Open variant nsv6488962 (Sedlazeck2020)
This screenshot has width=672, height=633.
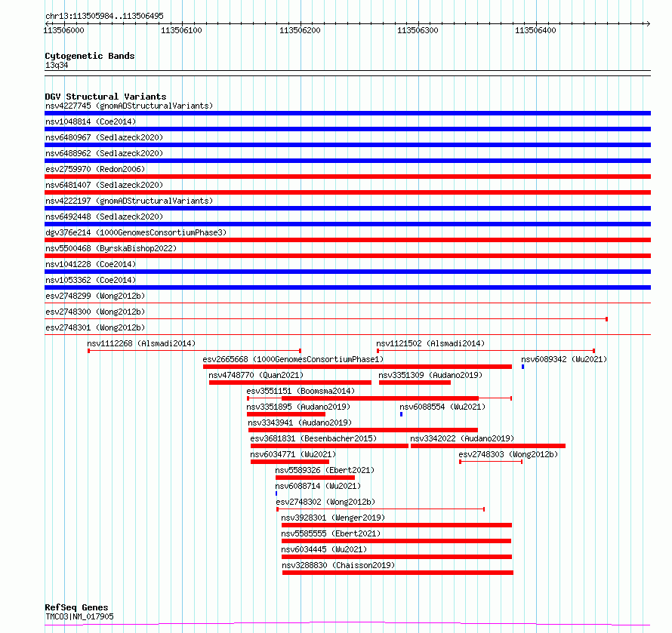(x=104, y=153)
